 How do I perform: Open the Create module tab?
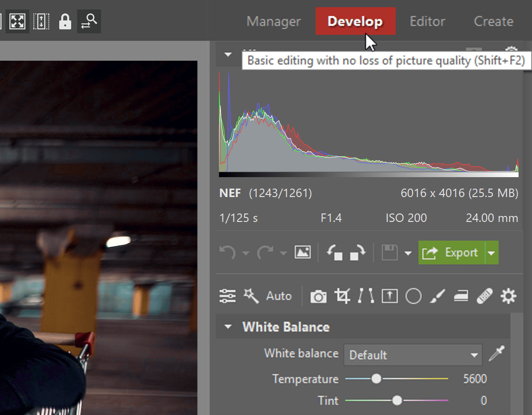493,21
